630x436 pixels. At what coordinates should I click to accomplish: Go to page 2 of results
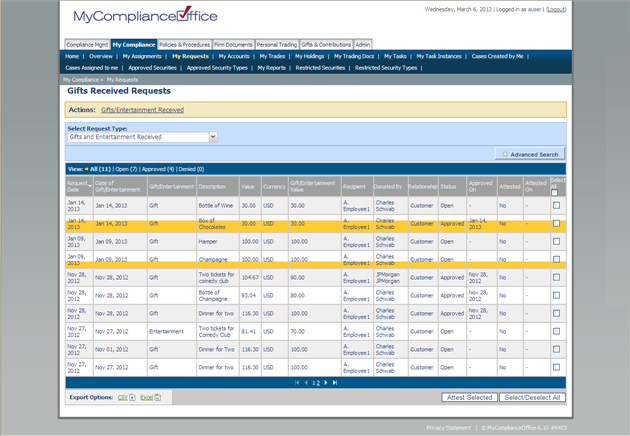coord(318,383)
